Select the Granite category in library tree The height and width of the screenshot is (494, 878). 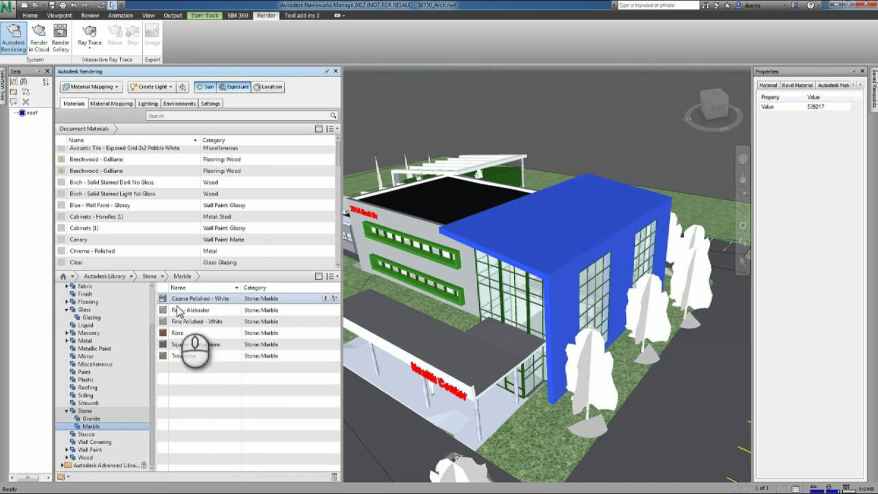click(x=90, y=418)
